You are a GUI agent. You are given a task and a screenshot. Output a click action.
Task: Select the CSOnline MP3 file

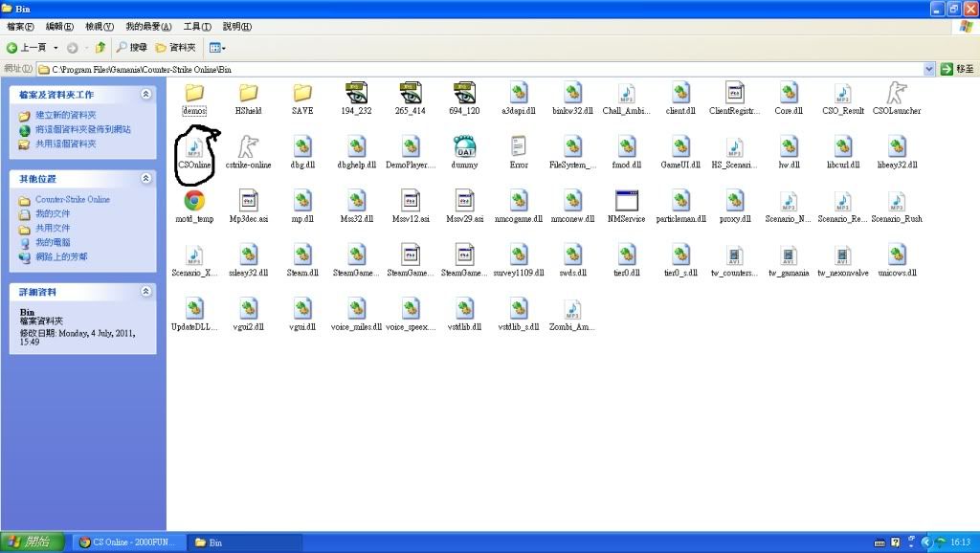(194, 153)
